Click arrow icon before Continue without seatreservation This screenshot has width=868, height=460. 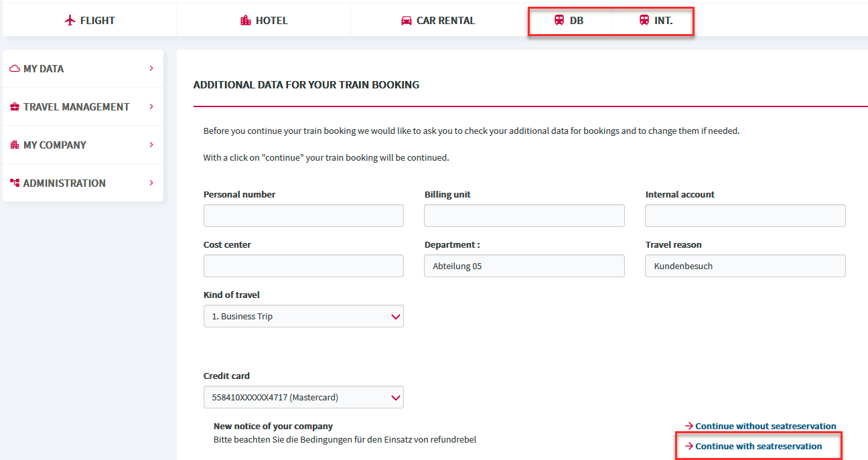point(689,426)
